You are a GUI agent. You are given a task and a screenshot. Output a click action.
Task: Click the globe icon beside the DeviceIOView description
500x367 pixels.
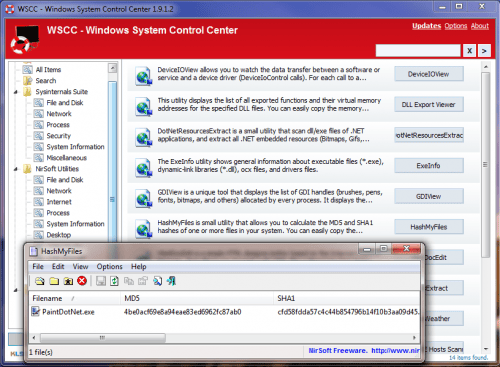pyautogui.click(x=144, y=76)
